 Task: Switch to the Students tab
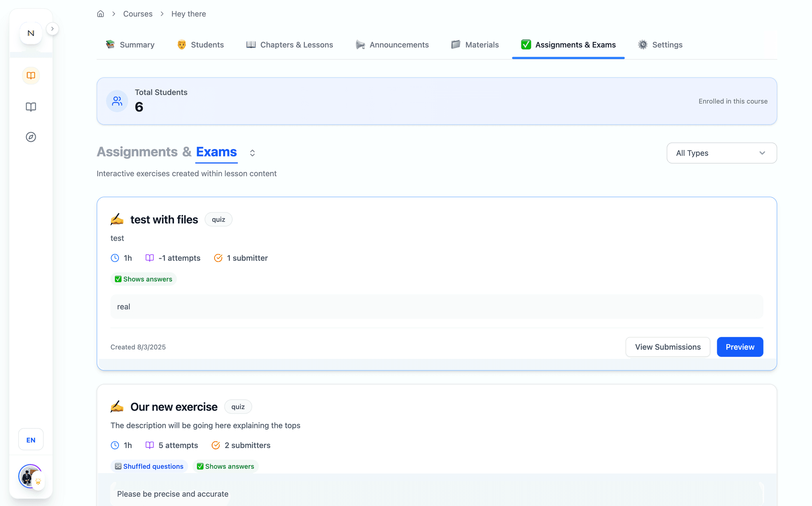point(201,45)
